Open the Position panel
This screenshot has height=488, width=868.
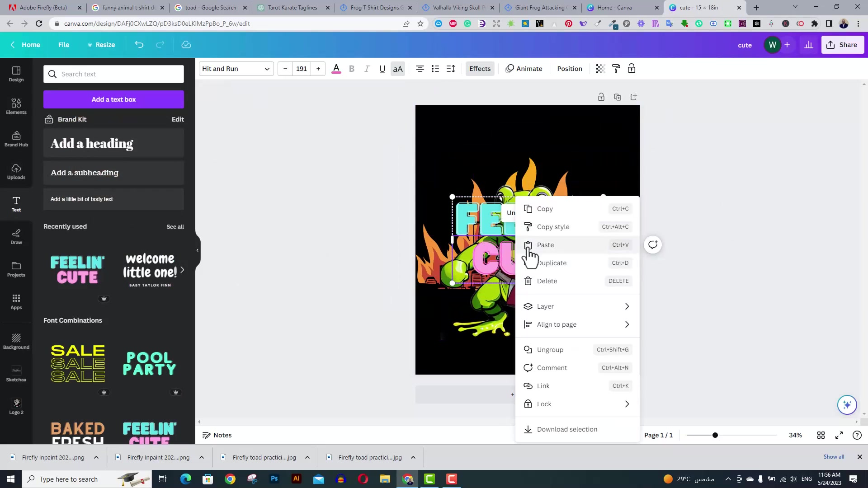tap(570, 69)
